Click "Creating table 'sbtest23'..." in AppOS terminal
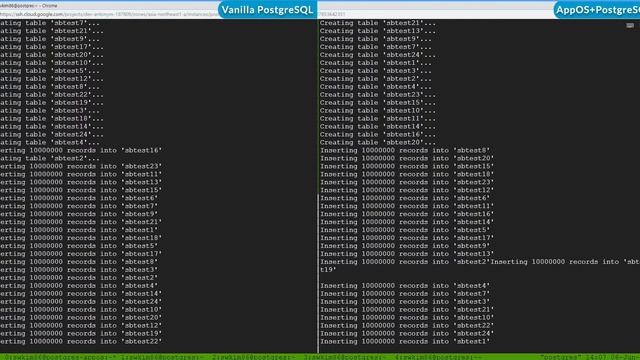This screenshot has width=640, height=360. click(x=378, y=95)
